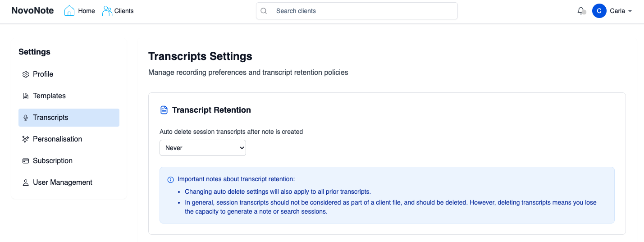The height and width of the screenshot is (242, 644).
Task: Open the notifications bell icon
Action: [x=581, y=11]
